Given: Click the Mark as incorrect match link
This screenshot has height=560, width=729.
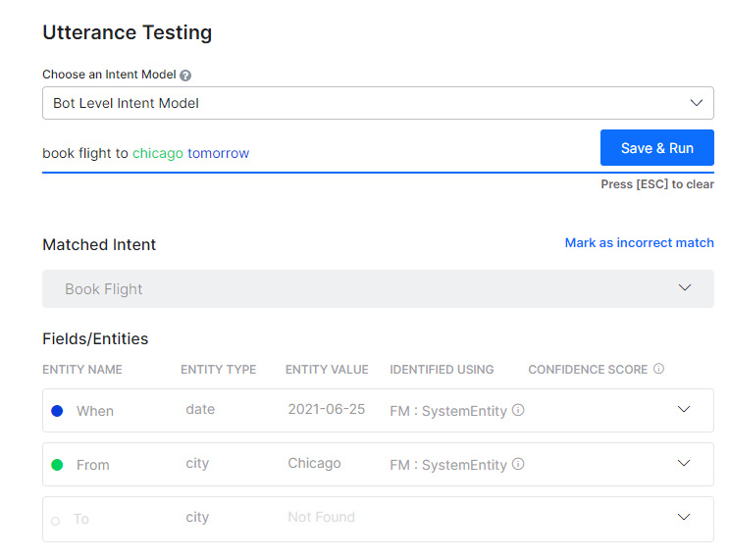Looking at the screenshot, I should point(639,242).
